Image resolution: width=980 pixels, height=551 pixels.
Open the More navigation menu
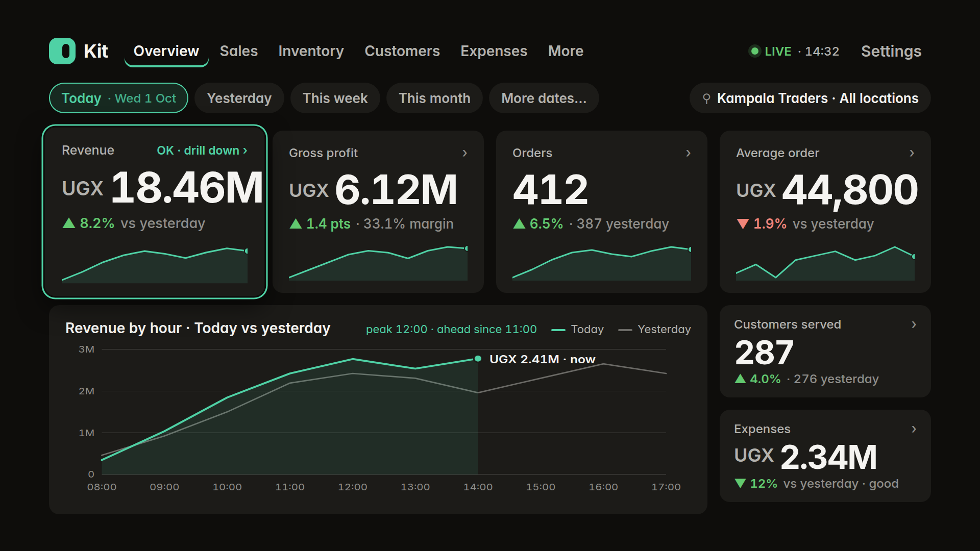click(566, 51)
